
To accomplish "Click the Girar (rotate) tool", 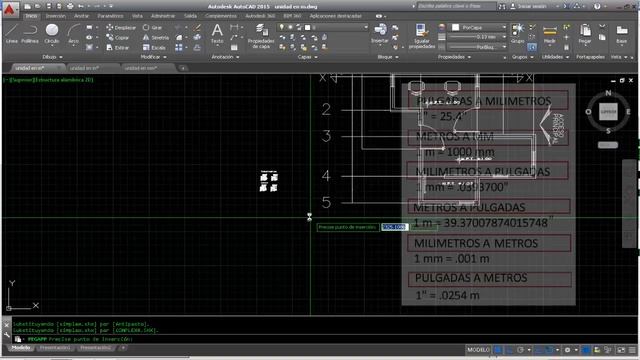I will [152, 27].
